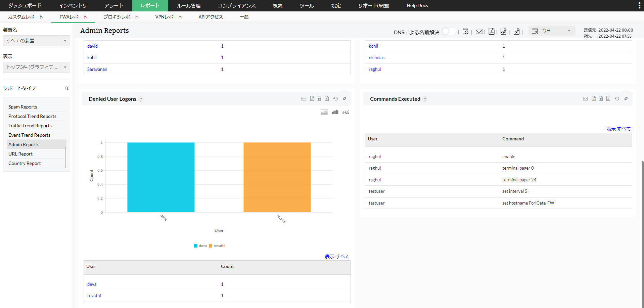
Task: Export Commands Executed widget to CSV
Action: 601,98
